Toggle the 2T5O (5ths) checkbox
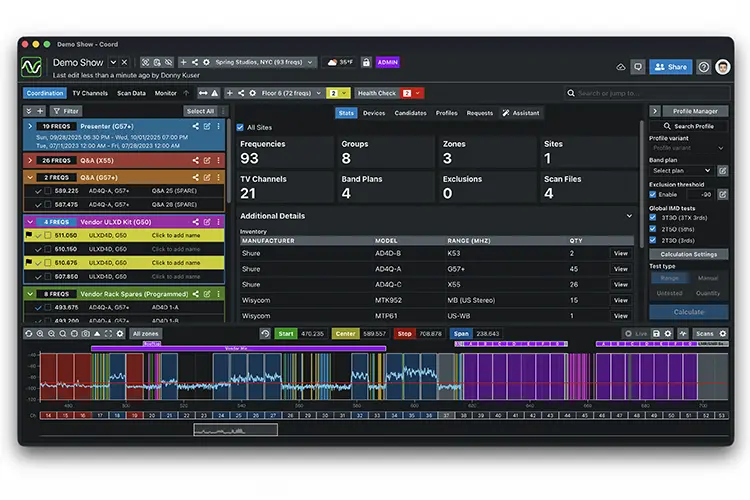 pos(653,229)
